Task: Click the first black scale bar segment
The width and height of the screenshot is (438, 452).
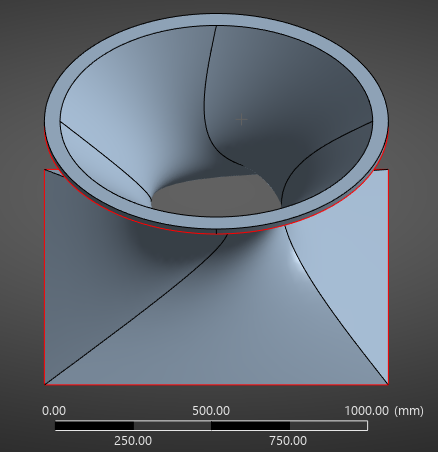Action: (x=95, y=425)
